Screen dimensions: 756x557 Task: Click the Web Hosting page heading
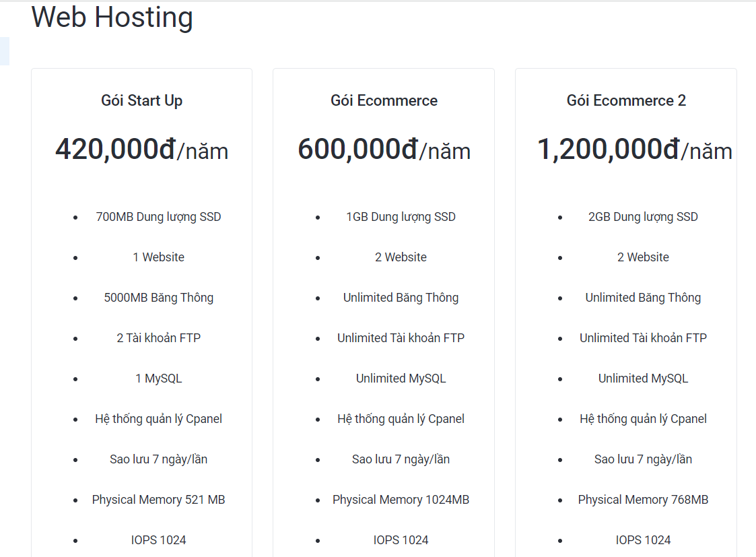(112, 18)
